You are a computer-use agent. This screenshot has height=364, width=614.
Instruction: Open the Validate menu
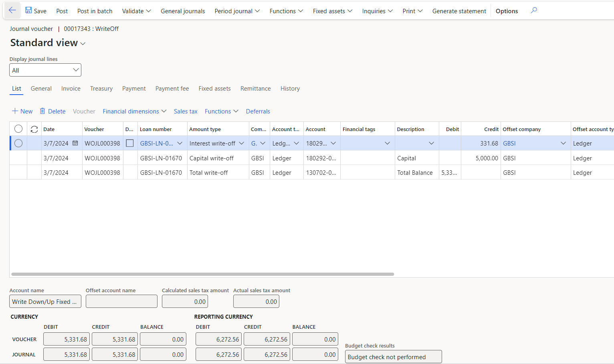[x=136, y=11]
